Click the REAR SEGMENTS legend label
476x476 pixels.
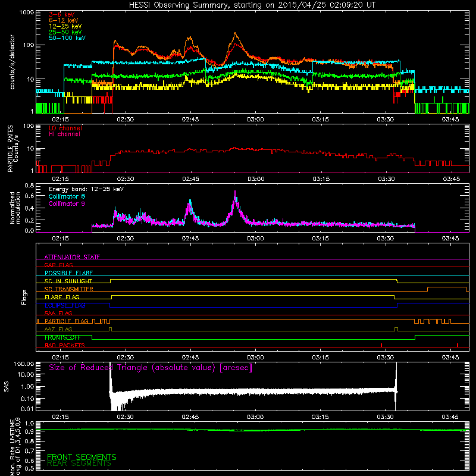(x=79, y=464)
